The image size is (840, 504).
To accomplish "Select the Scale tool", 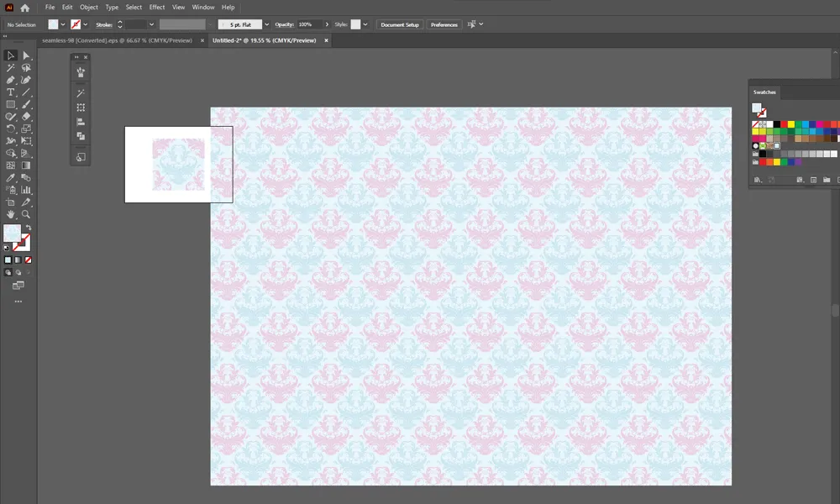I will pos(26,129).
